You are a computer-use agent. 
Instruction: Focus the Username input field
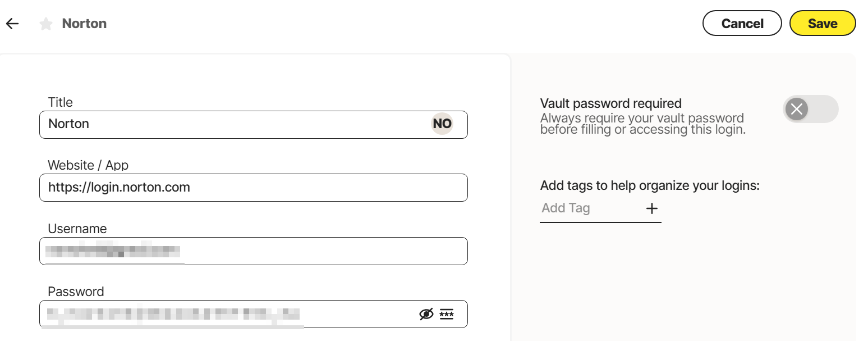[254, 251]
